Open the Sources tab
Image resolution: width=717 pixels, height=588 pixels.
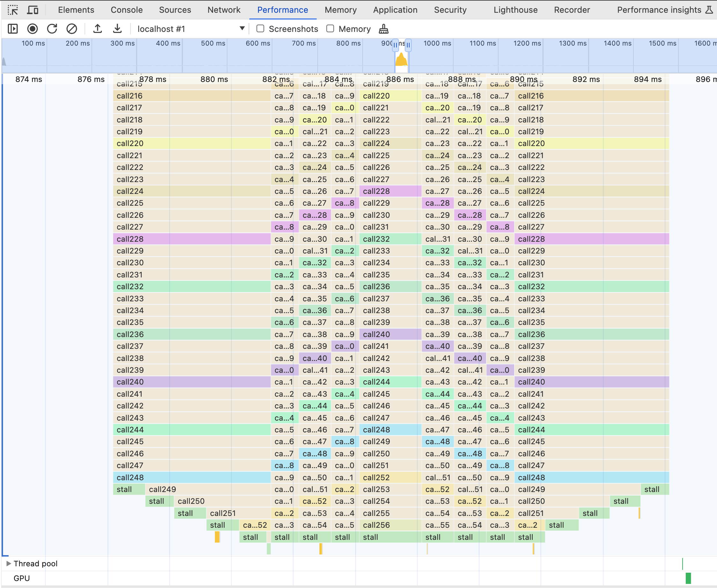(175, 10)
